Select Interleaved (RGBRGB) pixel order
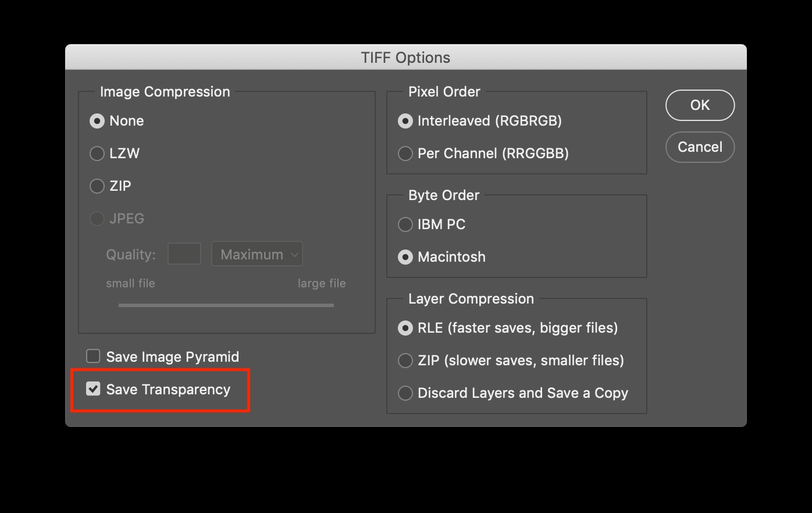The image size is (812, 513). 405,121
